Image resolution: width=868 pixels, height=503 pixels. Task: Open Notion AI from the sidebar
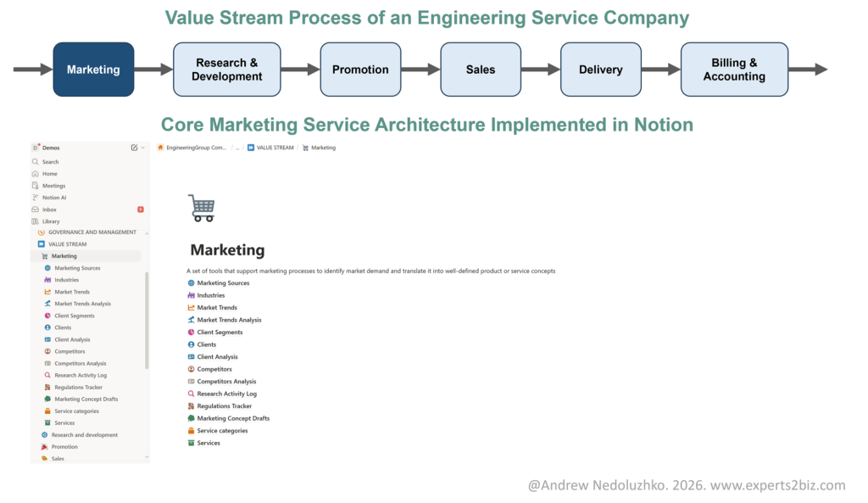click(x=53, y=198)
